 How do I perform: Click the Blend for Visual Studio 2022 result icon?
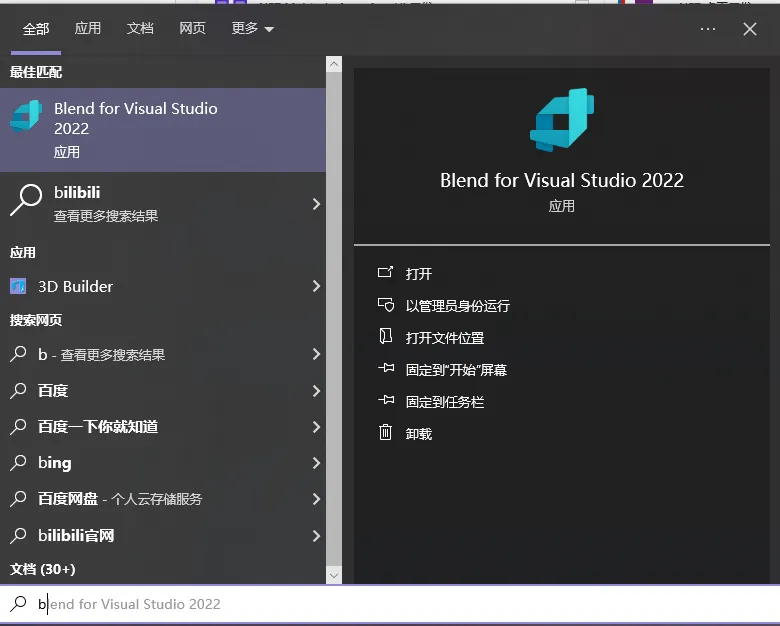click(x=25, y=115)
